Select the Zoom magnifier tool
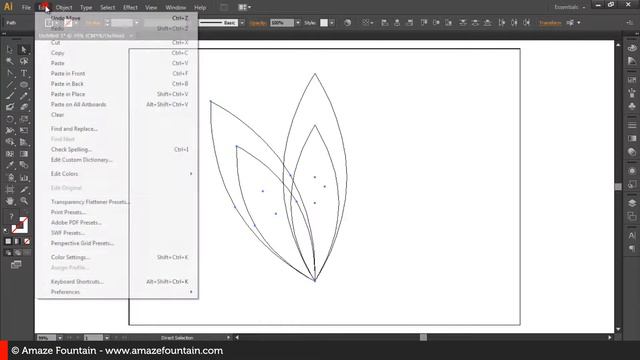This screenshot has width=640, height=360. pyautogui.click(x=24, y=201)
